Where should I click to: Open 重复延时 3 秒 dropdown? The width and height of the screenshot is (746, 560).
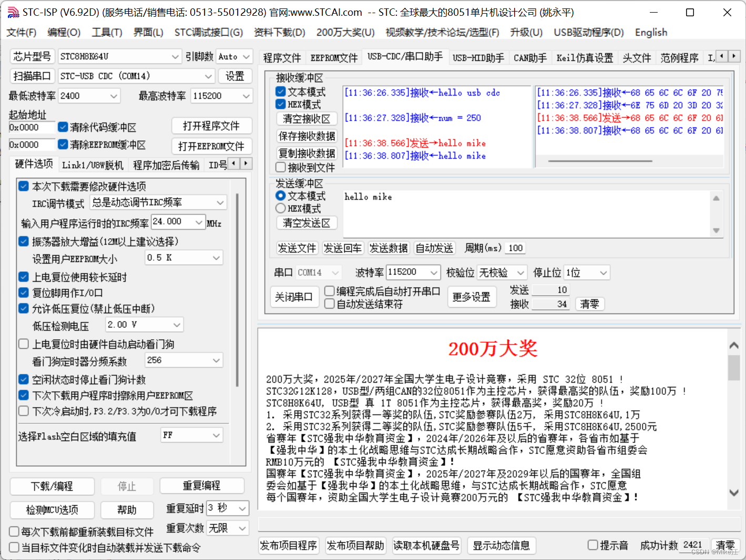(227, 508)
